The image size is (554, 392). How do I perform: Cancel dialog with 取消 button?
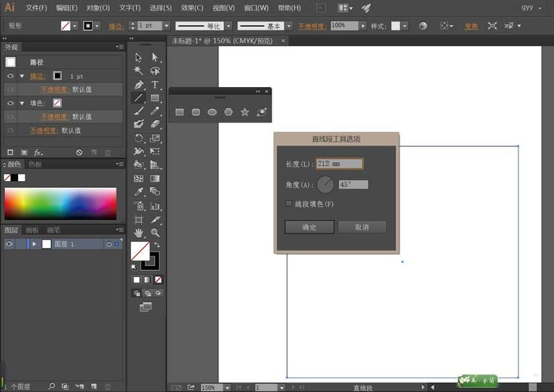click(x=362, y=227)
